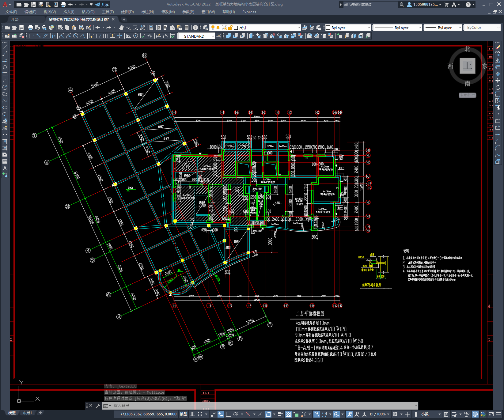Click the 模型 model space button in status bar

click(x=184, y=414)
